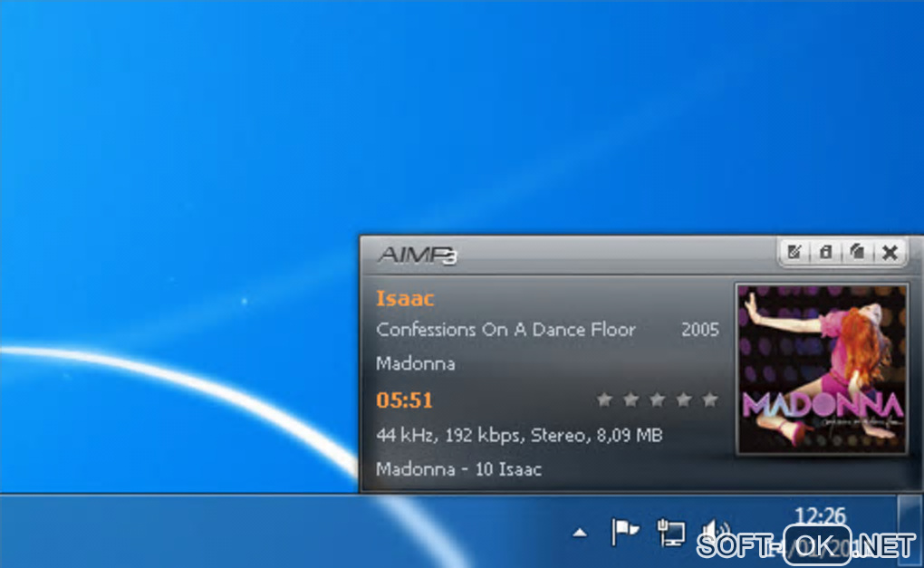Open the network icon in system tray
Screen dimensions: 924x568
coord(670,532)
